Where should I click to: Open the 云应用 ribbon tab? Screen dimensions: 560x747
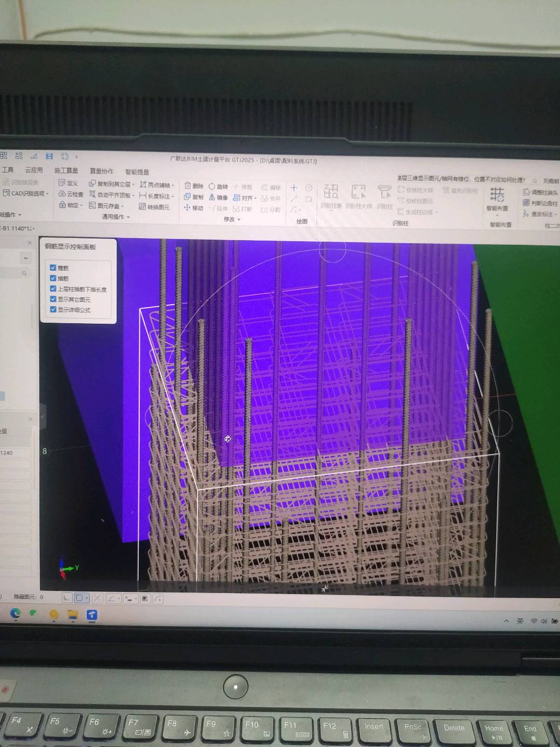(34, 170)
